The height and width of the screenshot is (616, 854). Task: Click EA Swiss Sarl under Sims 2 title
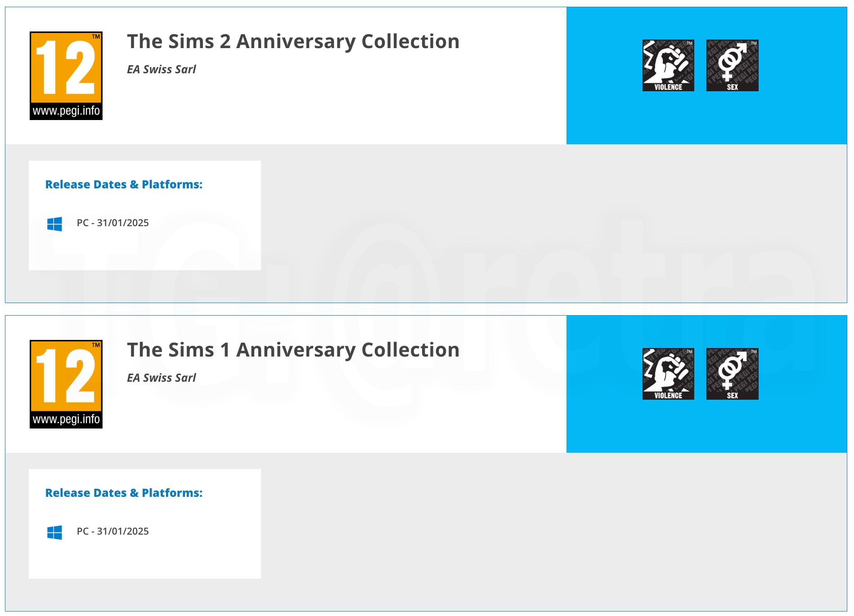tap(162, 69)
